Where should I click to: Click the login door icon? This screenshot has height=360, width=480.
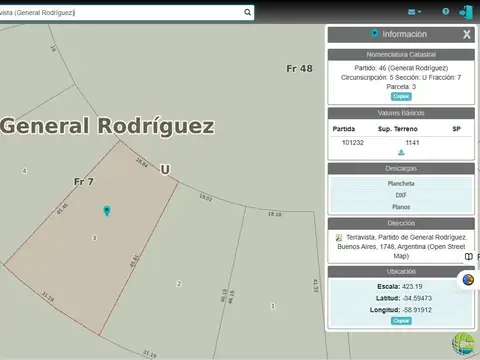click(x=466, y=13)
